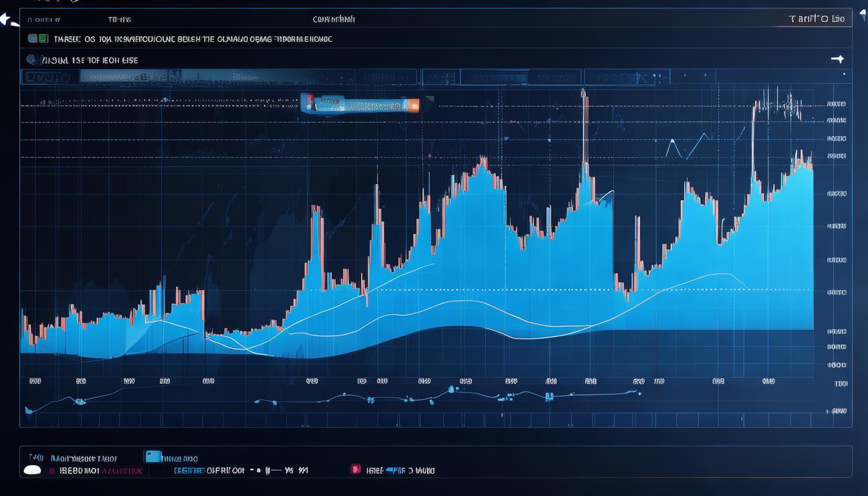Enable the white pill toggle in the legend

coord(32,470)
